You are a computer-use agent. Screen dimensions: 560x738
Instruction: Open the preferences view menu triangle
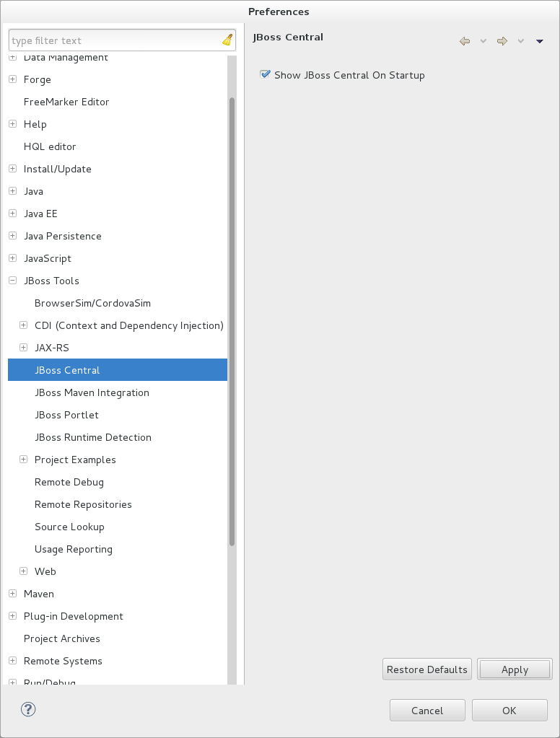pos(539,41)
